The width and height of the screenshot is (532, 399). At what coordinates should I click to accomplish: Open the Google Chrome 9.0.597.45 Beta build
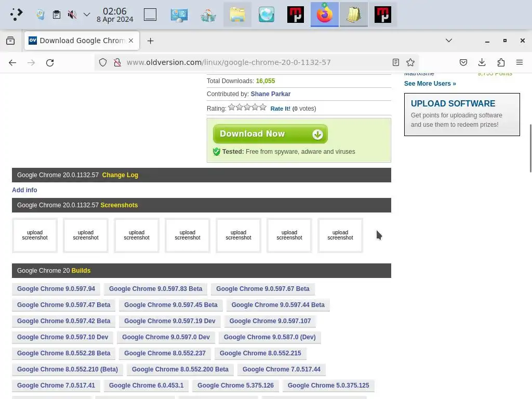(170, 304)
